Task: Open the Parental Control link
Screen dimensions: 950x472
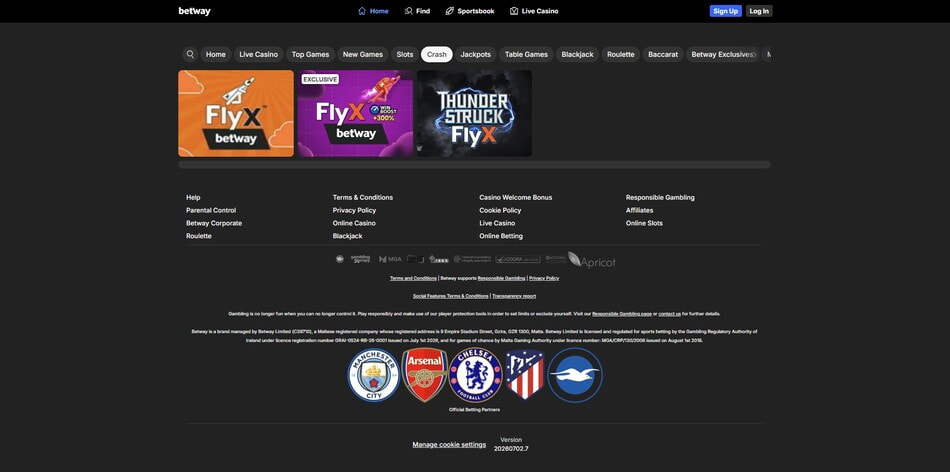Action: (211, 210)
